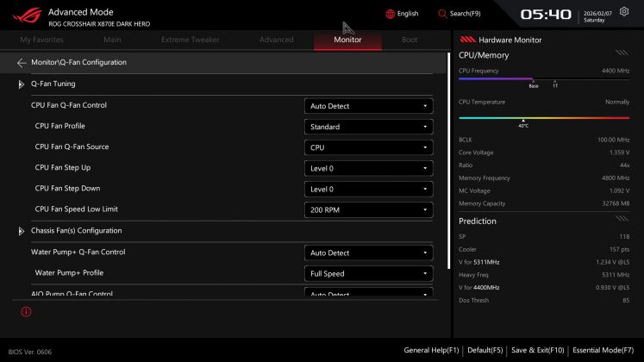This screenshot has width=644, height=362.
Task: Open settings via the gear icon
Action: click(x=624, y=13)
